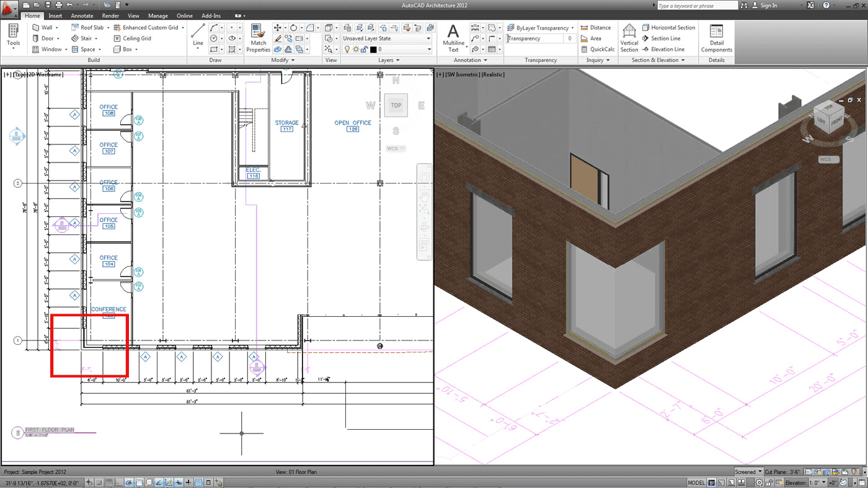The height and width of the screenshot is (488, 868).
Task: Open the Detail Components tool
Action: tap(716, 38)
